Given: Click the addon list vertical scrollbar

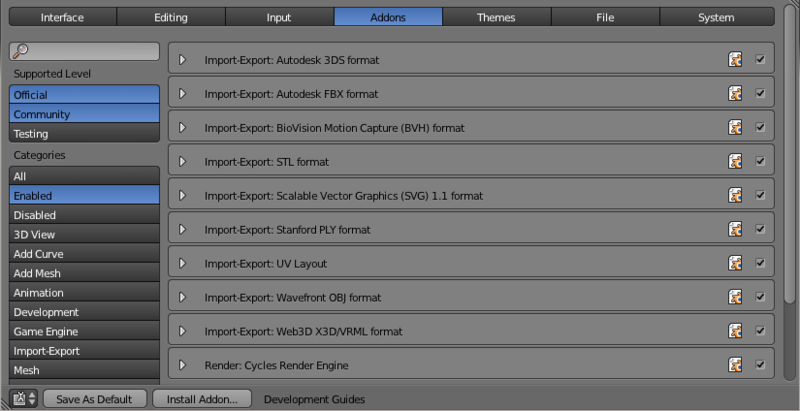Looking at the screenshot, I should pos(790,153).
